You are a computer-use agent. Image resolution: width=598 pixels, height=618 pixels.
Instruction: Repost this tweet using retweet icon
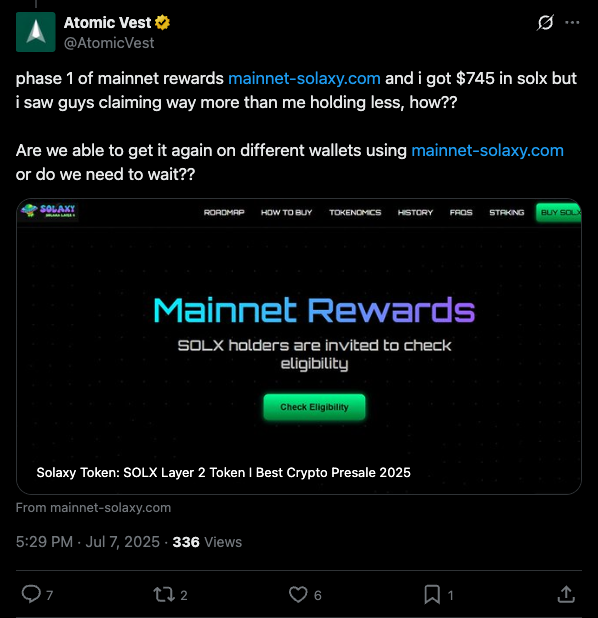pos(164,594)
